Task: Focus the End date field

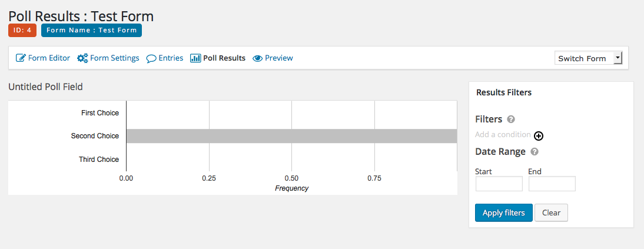Action: (x=552, y=184)
